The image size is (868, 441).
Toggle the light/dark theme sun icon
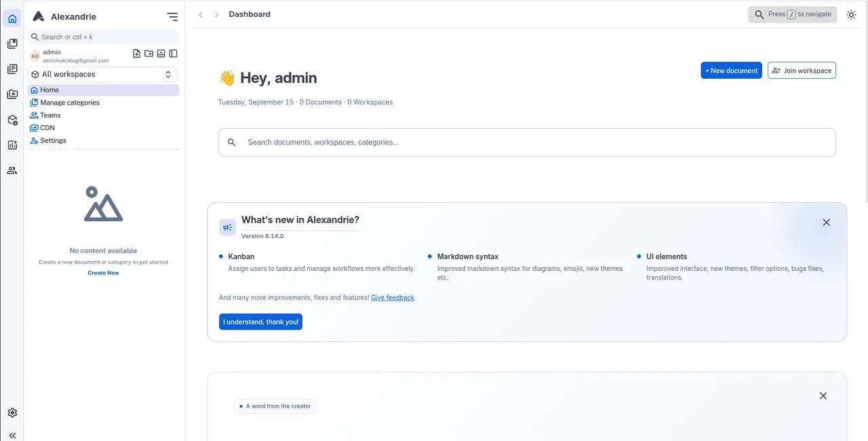pyautogui.click(x=852, y=14)
